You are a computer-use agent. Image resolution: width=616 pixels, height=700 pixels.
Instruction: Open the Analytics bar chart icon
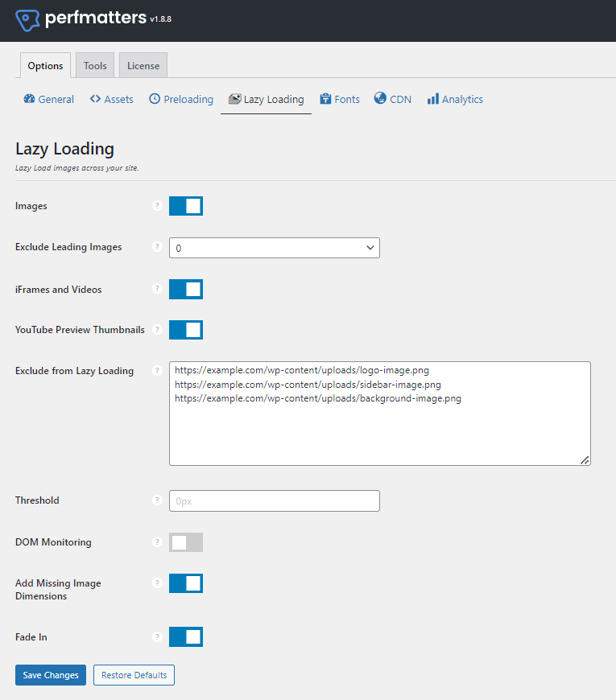[x=433, y=99]
